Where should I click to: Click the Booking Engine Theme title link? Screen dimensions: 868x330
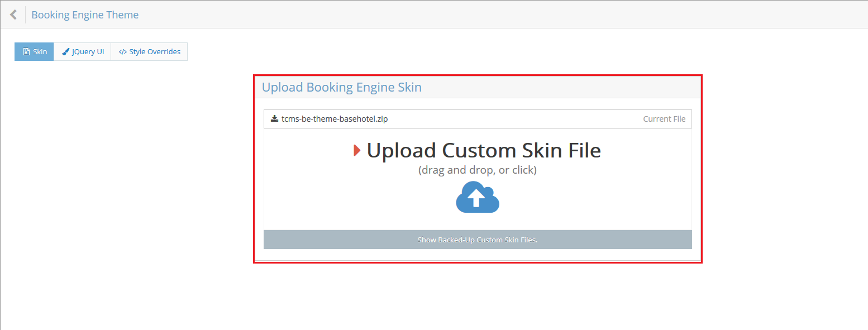click(x=85, y=15)
